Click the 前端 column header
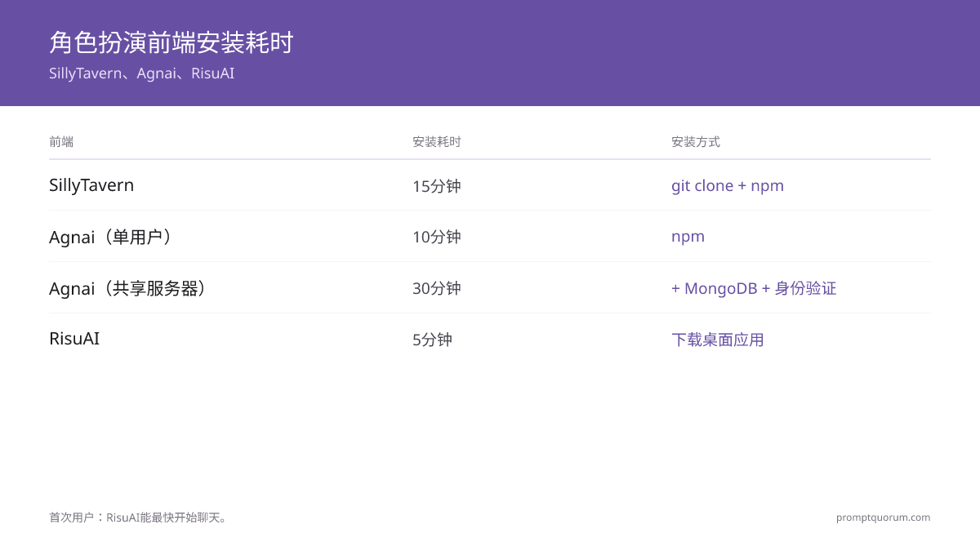The width and height of the screenshot is (980, 551). (x=61, y=141)
